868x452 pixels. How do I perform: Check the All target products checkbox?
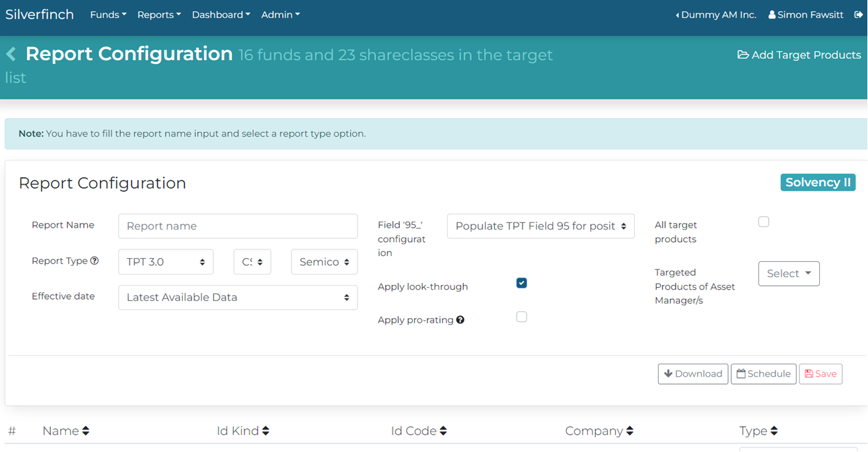(764, 222)
